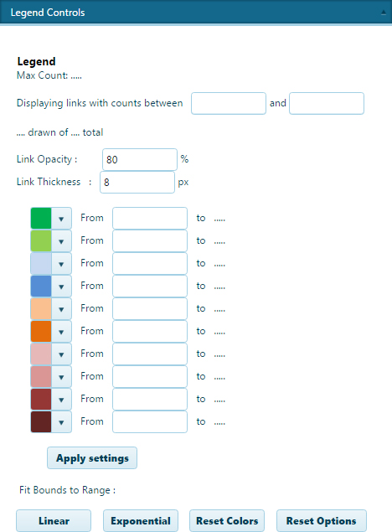Click the Apply settings button
Viewport: 392px width, 532px height.
click(x=92, y=458)
